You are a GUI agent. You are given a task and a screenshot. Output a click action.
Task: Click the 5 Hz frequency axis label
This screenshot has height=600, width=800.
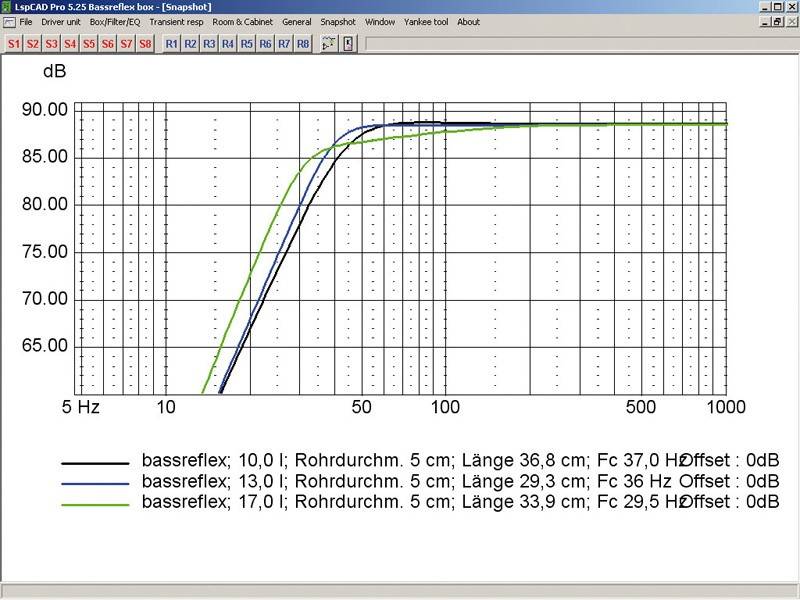coord(81,407)
